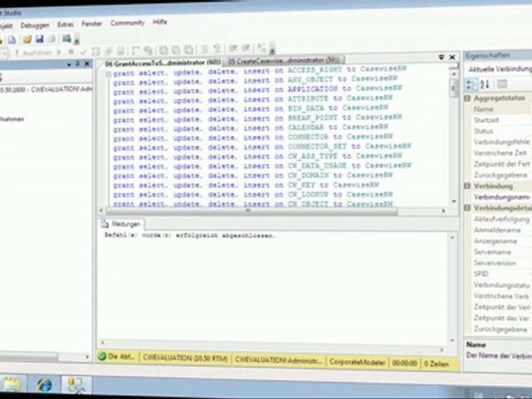The width and height of the screenshot is (532, 399).
Task: Collapse the Verbindung property group
Action: [468, 186]
